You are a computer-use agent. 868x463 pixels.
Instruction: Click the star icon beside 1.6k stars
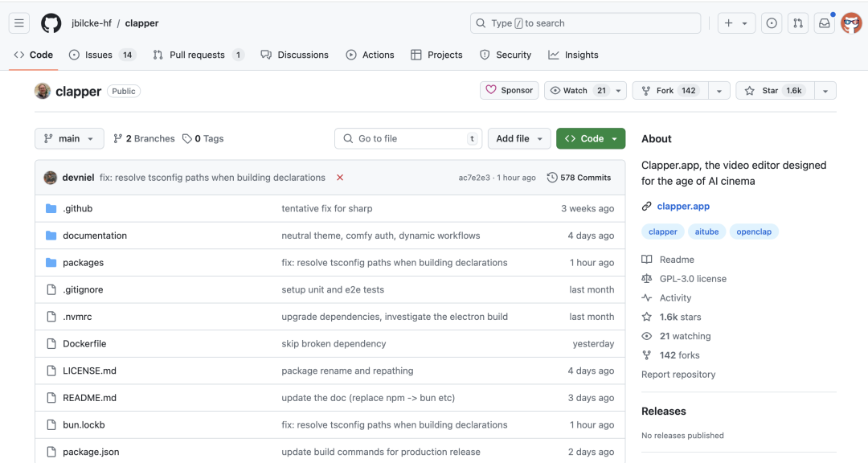point(646,317)
